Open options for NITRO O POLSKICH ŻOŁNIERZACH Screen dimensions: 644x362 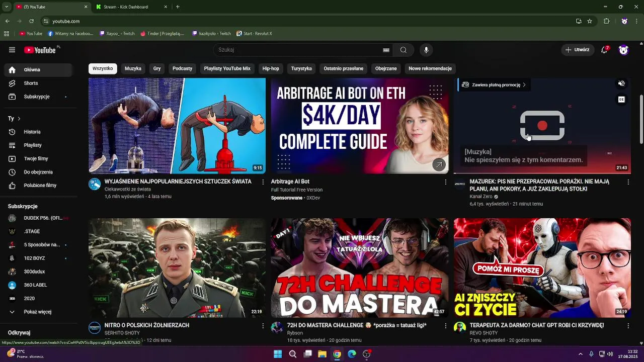point(263,326)
